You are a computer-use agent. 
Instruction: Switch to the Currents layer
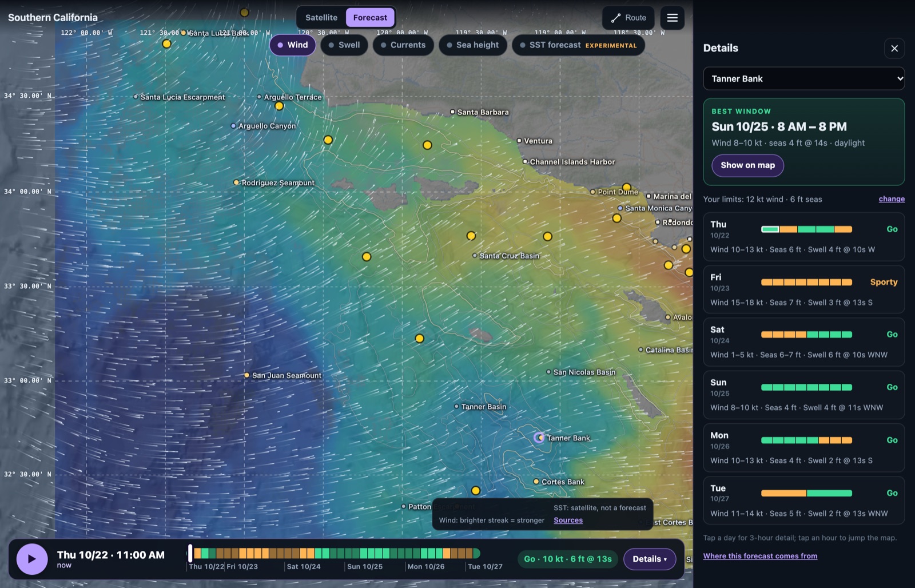coord(403,45)
